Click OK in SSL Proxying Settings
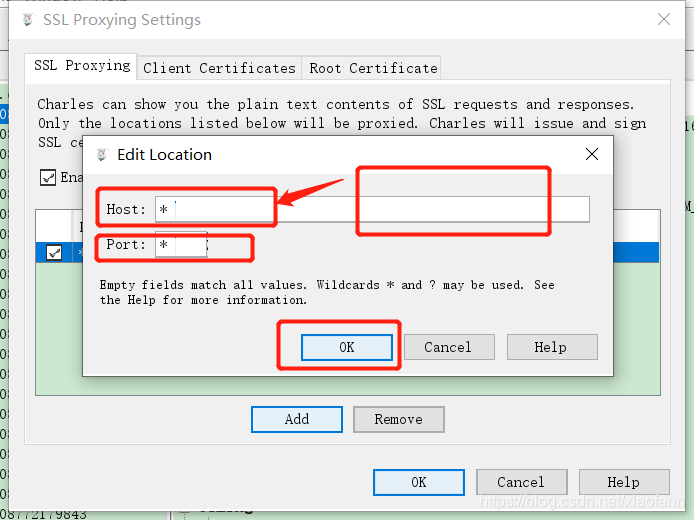694x520 pixels. [x=419, y=482]
